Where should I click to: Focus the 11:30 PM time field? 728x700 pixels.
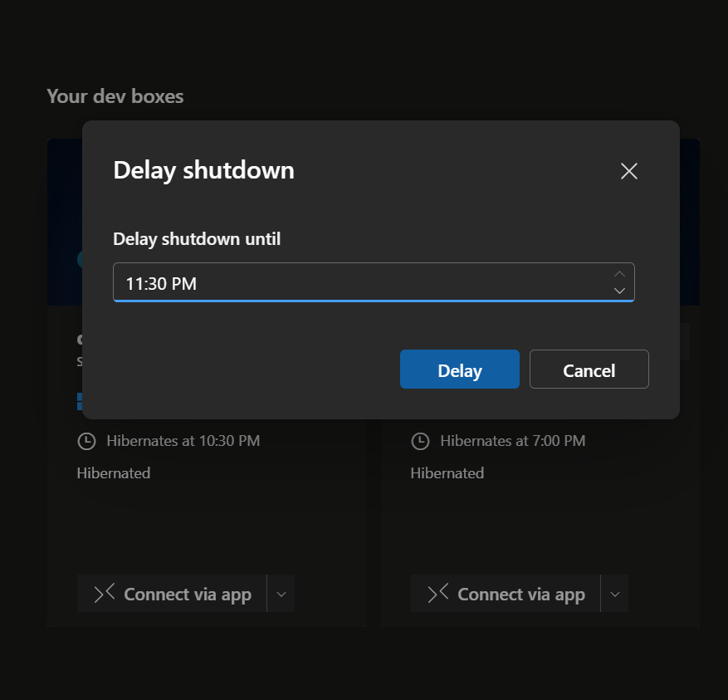(x=374, y=282)
